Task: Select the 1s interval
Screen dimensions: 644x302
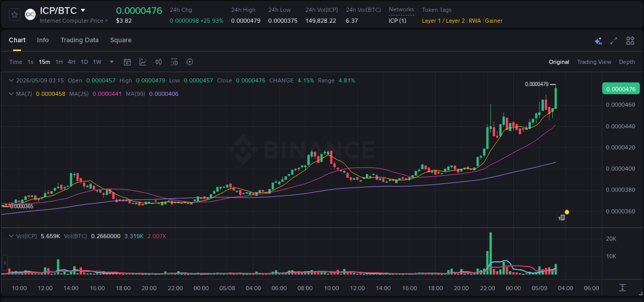Action: 30,62
